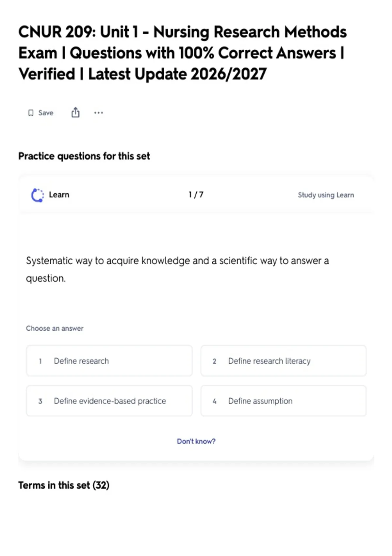This screenshot has height=556, width=392.
Task: Select the answer Define research
Action: (109, 361)
